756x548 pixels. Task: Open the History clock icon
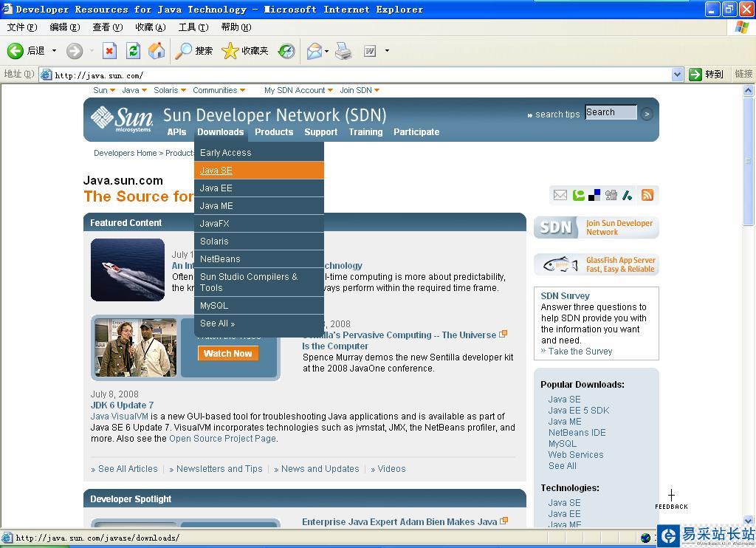click(x=286, y=51)
